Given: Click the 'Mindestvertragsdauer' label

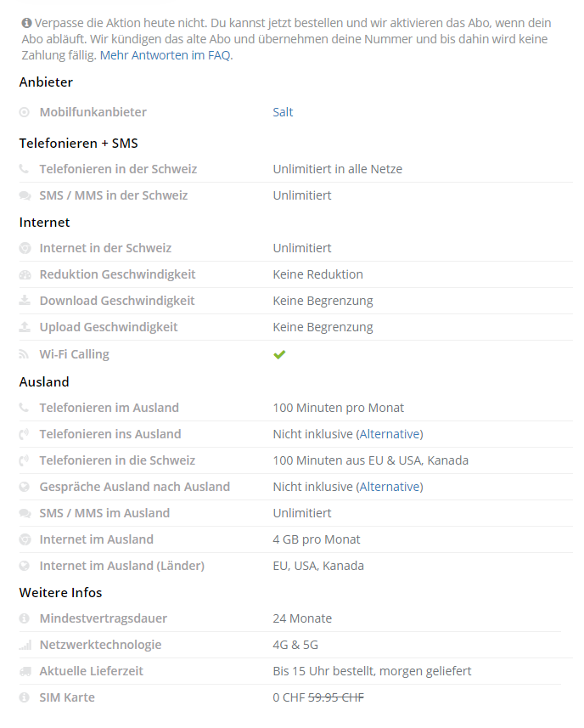Looking at the screenshot, I should [103, 618].
